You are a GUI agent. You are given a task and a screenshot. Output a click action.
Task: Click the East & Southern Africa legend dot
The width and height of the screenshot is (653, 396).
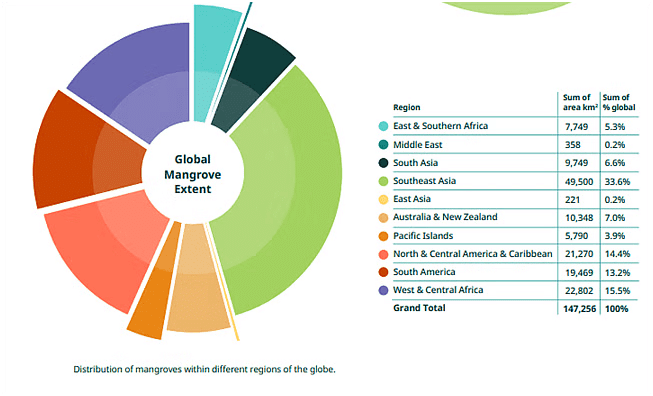(383, 126)
